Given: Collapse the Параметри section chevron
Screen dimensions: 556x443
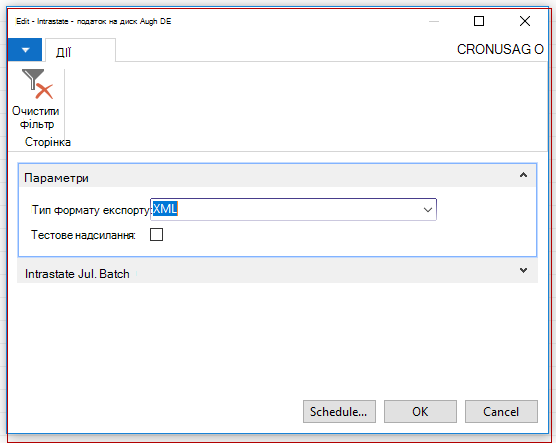Looking at the screenshot, I should pyautogui.click(x=523, y=175).
